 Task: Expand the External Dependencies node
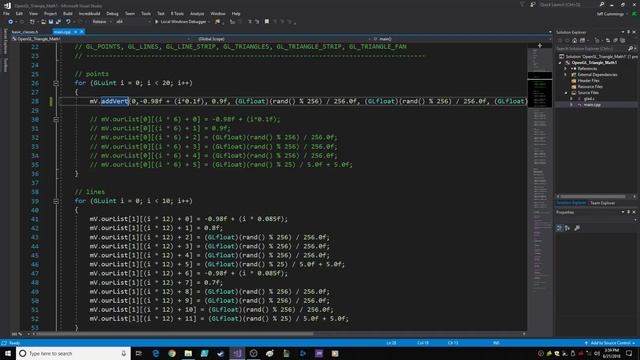[x=566, y=75]
